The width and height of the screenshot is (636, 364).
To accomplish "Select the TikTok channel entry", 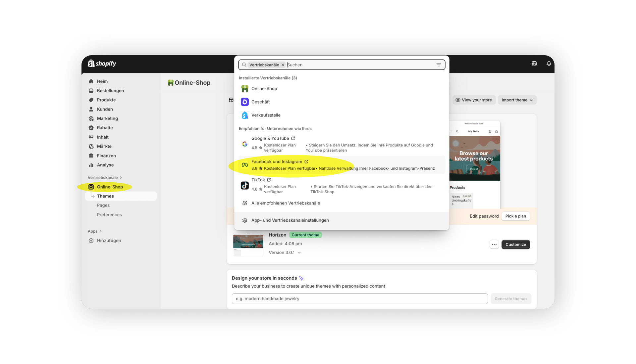I will point(258,180).
